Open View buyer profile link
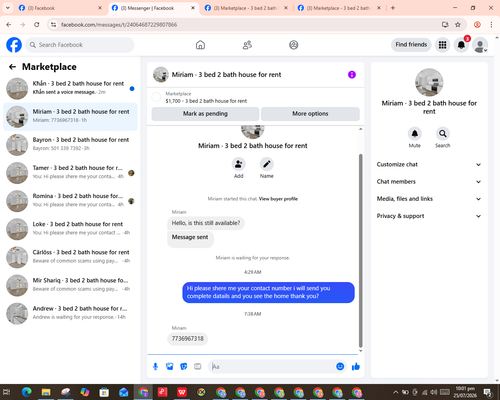 [278, 199]
